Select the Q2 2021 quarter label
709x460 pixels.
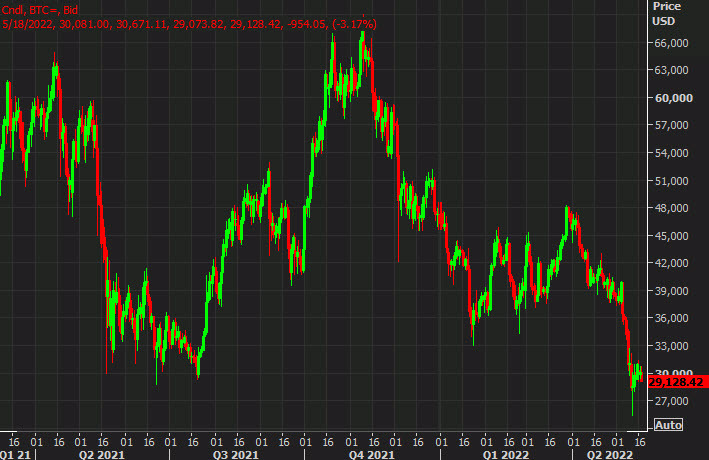101,453
